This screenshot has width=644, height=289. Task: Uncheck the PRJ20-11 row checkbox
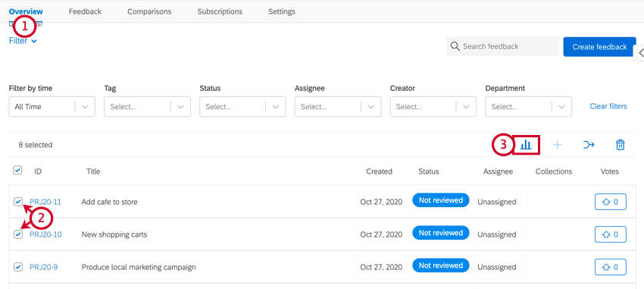18,202
